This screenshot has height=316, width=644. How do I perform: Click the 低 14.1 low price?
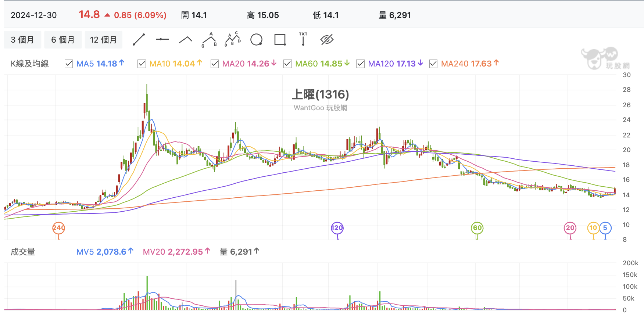point(326,15)
